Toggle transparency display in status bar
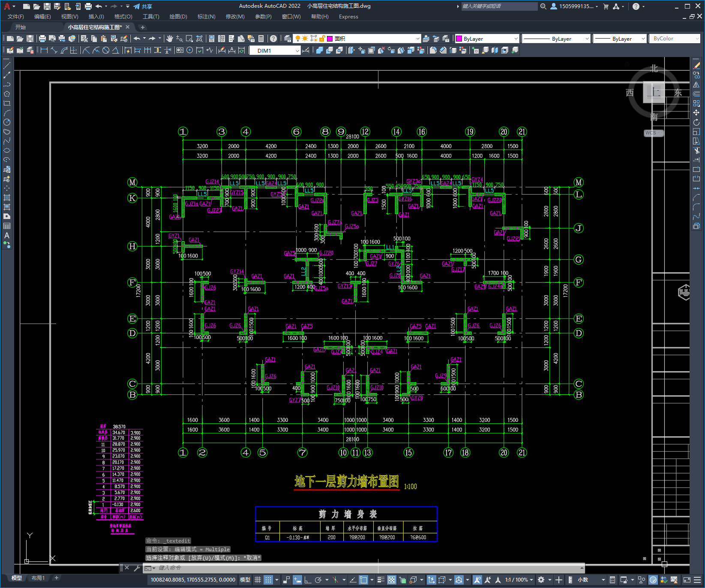 pyautogui.click(x=392, y=580)
